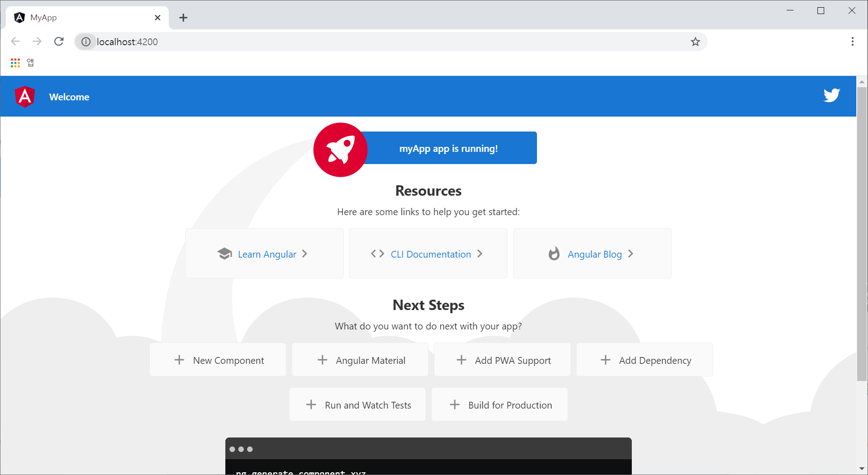
Task: Click the plus icon on Build for Production
Action: (455, 404)
